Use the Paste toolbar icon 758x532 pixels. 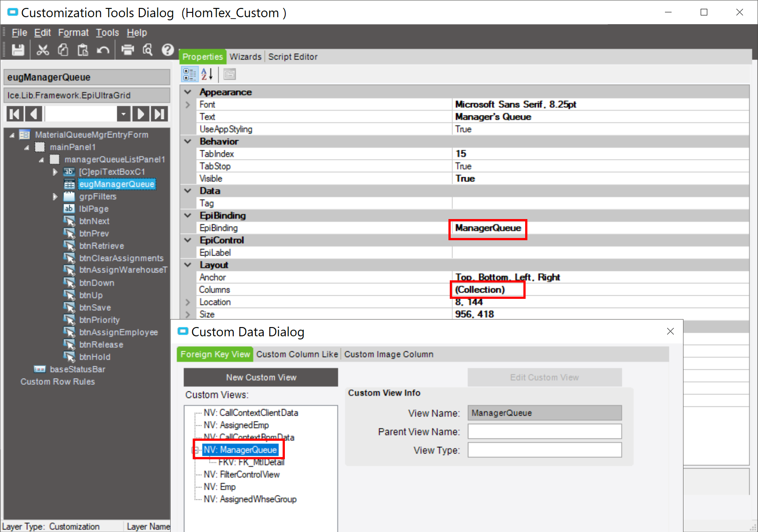pyautogui.click(x=83, y=50)
